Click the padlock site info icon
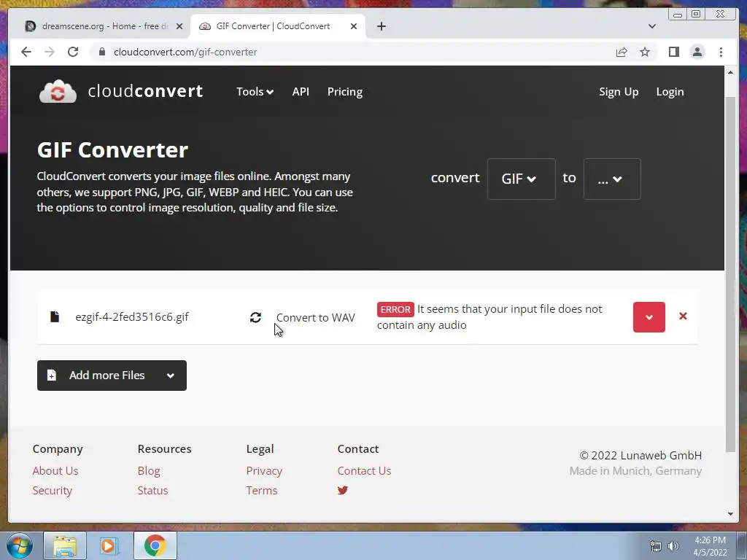The width and height of the screenshot is (747, 560). 101,52
